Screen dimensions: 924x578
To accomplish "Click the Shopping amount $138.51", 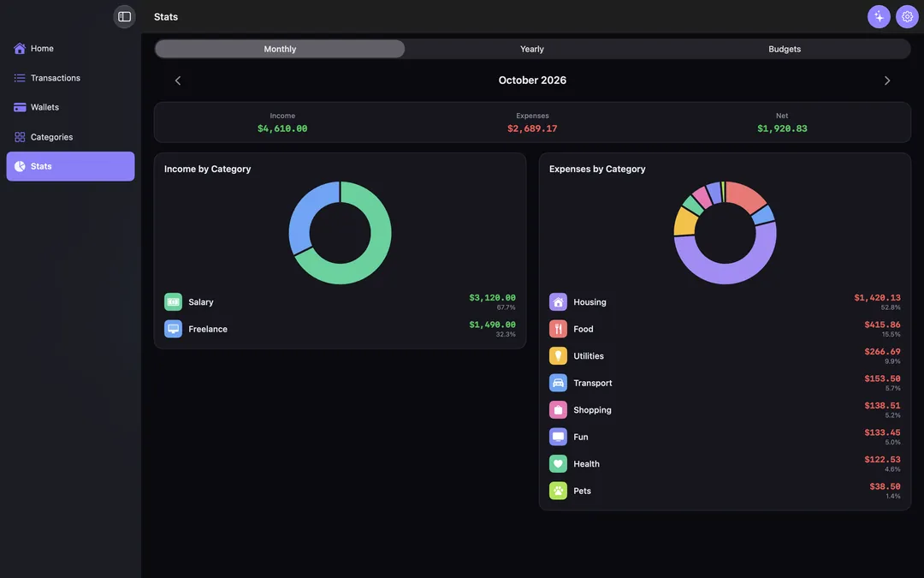I will point(882,406).
